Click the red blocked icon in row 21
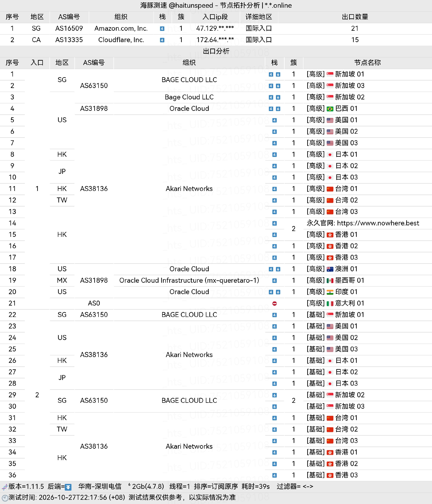The width and height of the screenshot is (432, 504). tap(275, 304)
